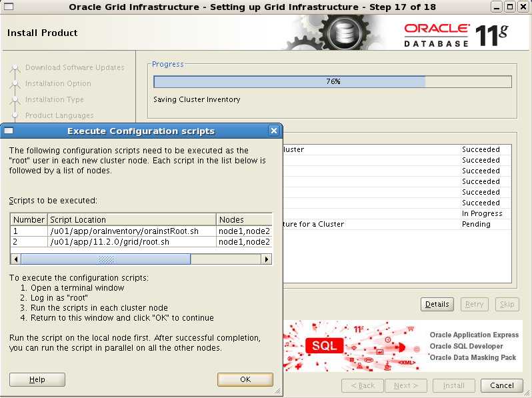Select the /u01/app/11.2.0/grid/root.sh cell
This screenshot has width=532, height=398.
[131, 242]
